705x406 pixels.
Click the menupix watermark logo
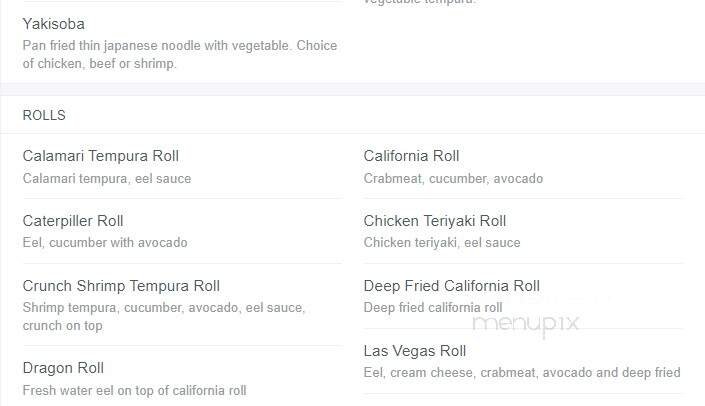pos(527,323)
